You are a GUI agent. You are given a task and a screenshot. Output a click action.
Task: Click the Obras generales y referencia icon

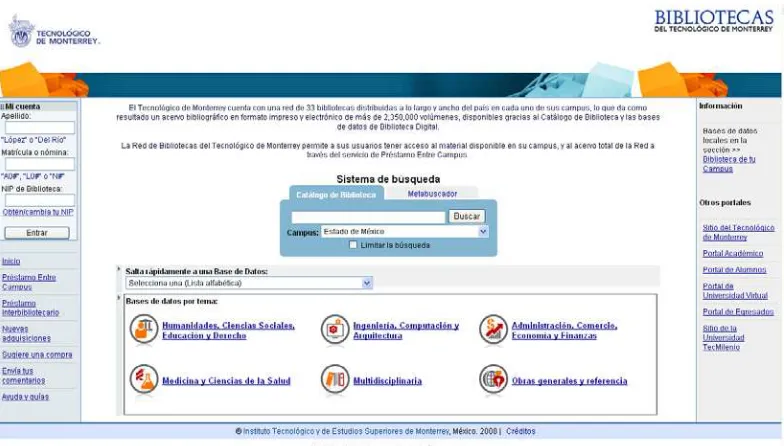[x=493, y=379]
